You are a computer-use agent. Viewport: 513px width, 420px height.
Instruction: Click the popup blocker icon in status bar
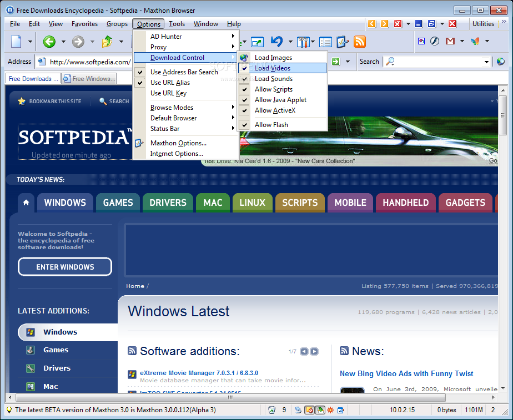click(309, 410)
